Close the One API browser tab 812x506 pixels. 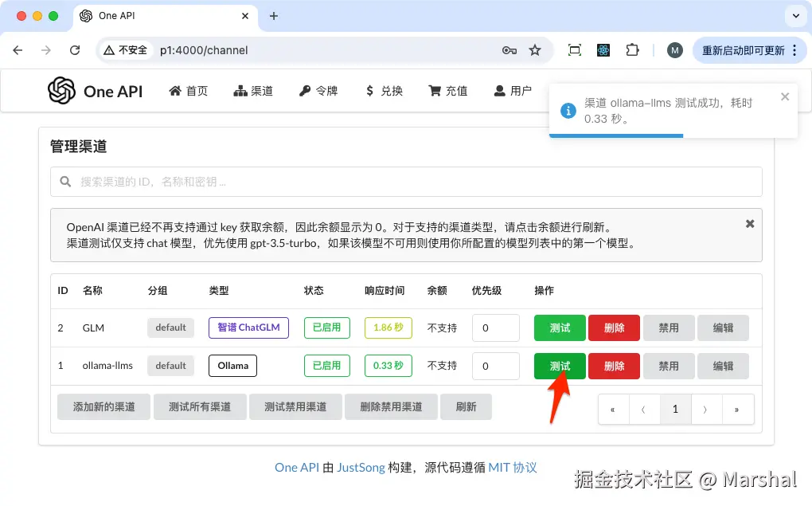tap(245, 16)
